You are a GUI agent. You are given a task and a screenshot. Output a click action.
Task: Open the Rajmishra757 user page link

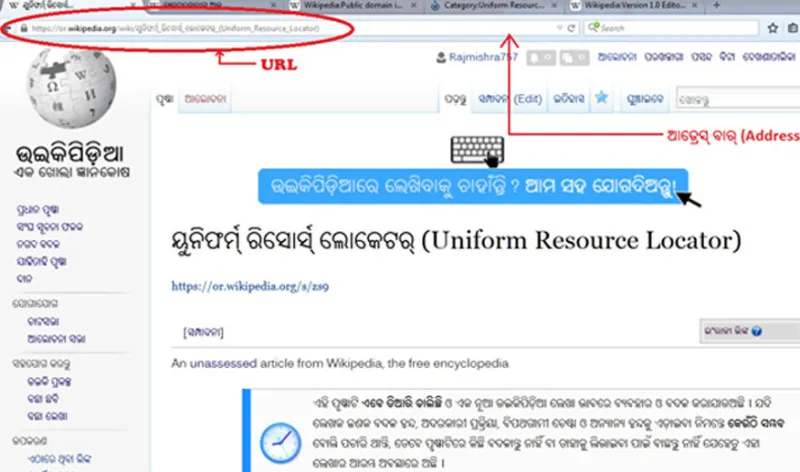coord(483,57)
